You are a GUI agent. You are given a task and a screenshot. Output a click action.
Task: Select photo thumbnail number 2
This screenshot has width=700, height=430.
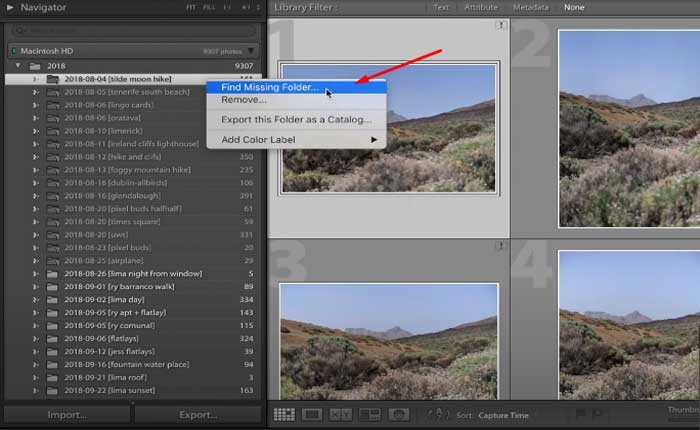pos(629,129)
